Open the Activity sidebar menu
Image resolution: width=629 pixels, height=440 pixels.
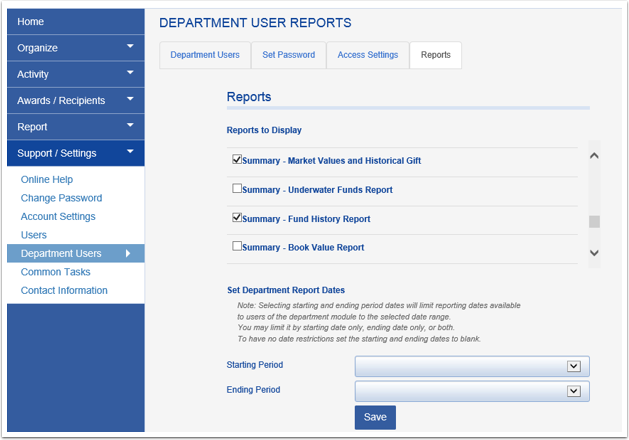coord(76,74)
